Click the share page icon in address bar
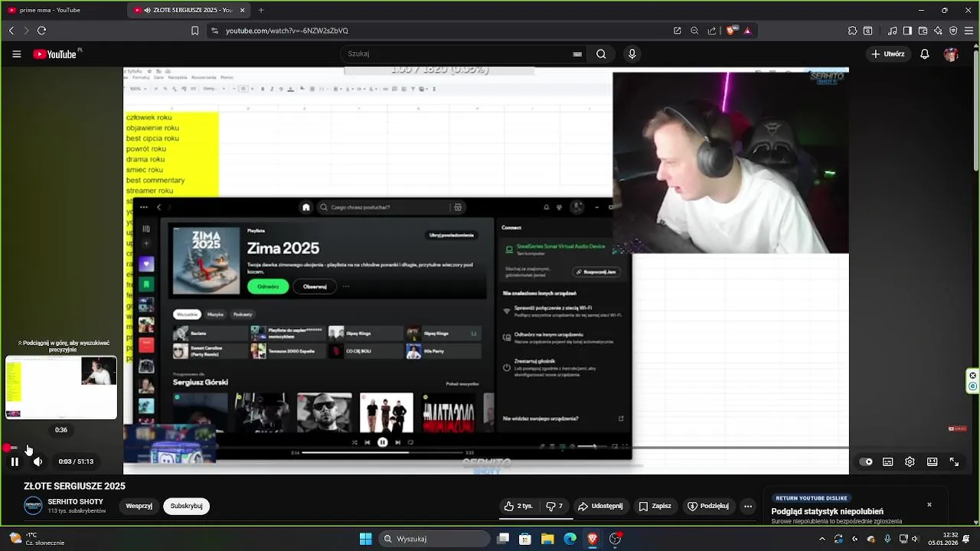Viewport: 980px width, 551px height. tap(712, 31)
